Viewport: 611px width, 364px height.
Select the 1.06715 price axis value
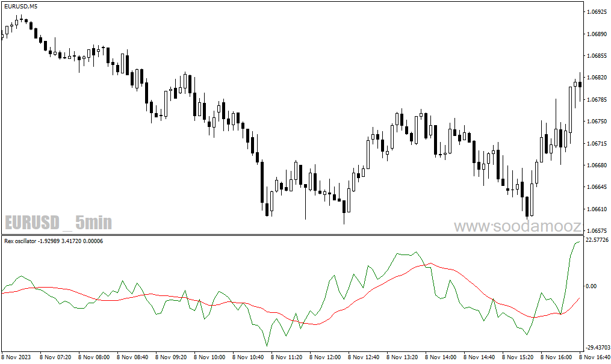[x=597, y=143]
